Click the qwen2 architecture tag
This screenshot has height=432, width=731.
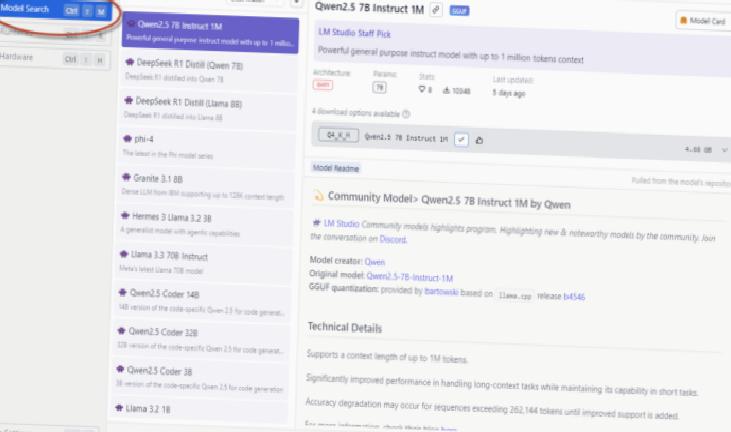pos(323,85)
